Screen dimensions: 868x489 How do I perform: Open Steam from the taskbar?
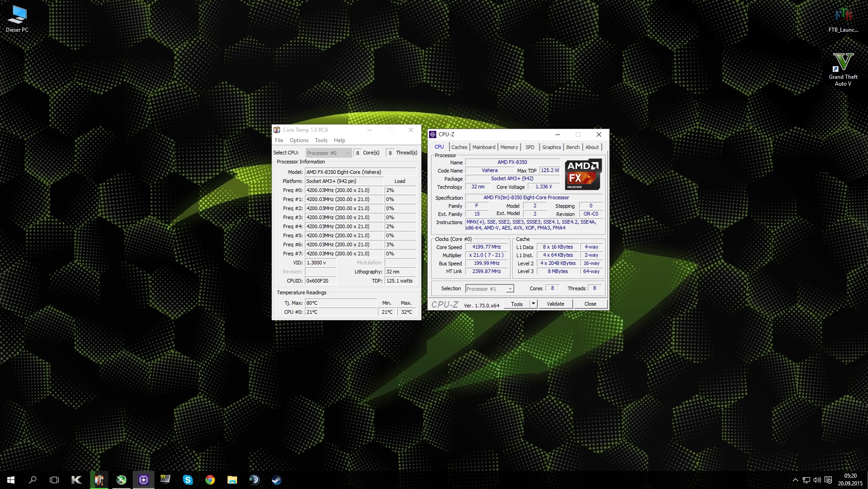pos(276,480)
